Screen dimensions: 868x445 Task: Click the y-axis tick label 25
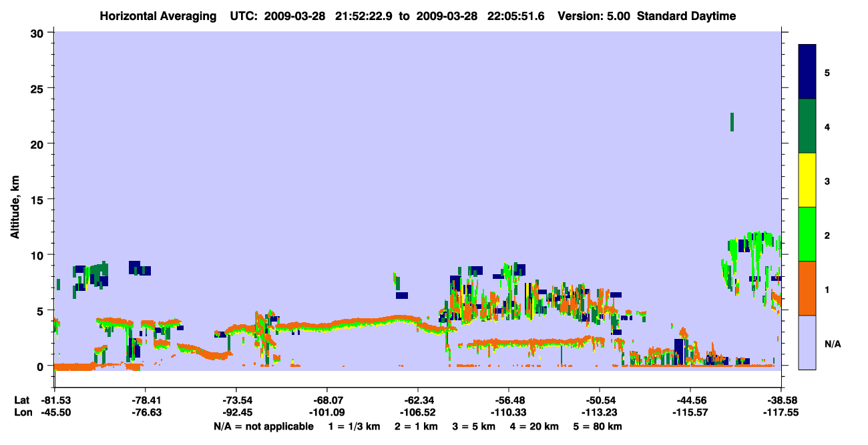pyautogui.click(x=39, y=88)
